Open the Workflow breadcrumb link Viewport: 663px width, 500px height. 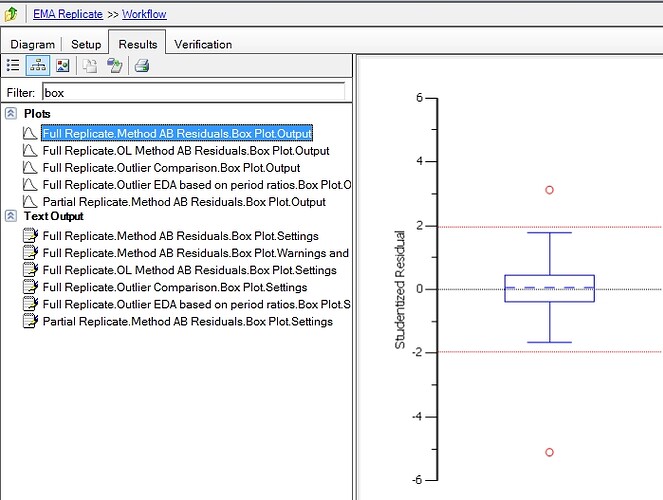coord(144,14)
